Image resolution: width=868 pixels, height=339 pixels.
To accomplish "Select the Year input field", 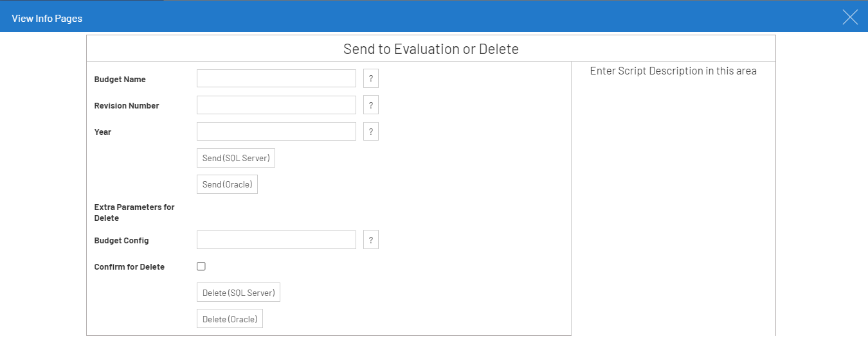I will [x=276, y=132].
